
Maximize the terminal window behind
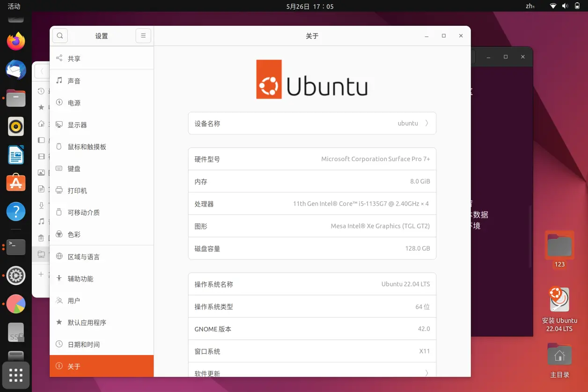[x=506, y=57]
